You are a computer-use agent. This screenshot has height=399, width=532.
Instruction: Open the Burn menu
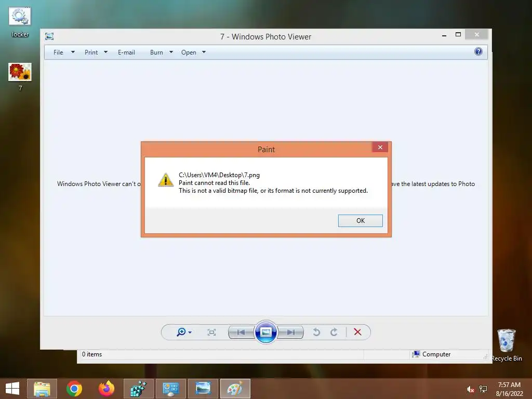click(156, 52)
